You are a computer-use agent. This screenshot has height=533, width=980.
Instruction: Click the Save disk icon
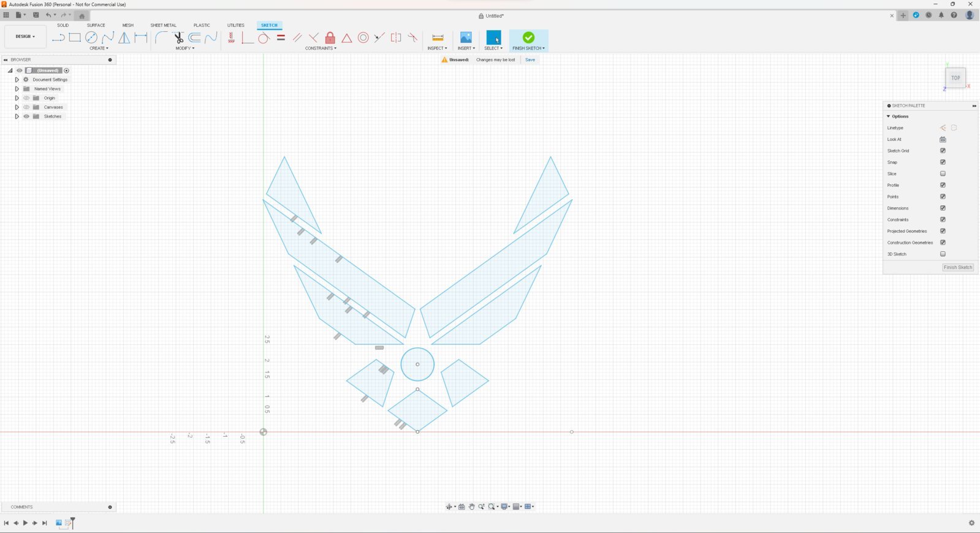coord(36,15)
